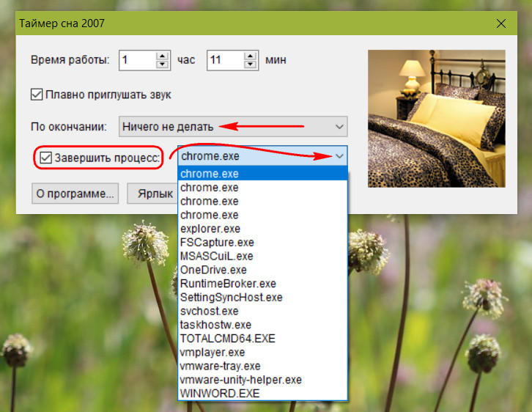Screen dimensions: 532x412
Task: Select svchost.exe process entry
Action: click(262, 311)
